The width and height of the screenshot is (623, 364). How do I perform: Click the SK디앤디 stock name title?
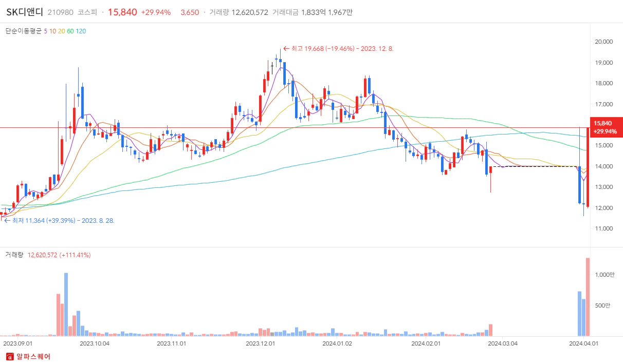pyautogui.click(x=25, y=12)
